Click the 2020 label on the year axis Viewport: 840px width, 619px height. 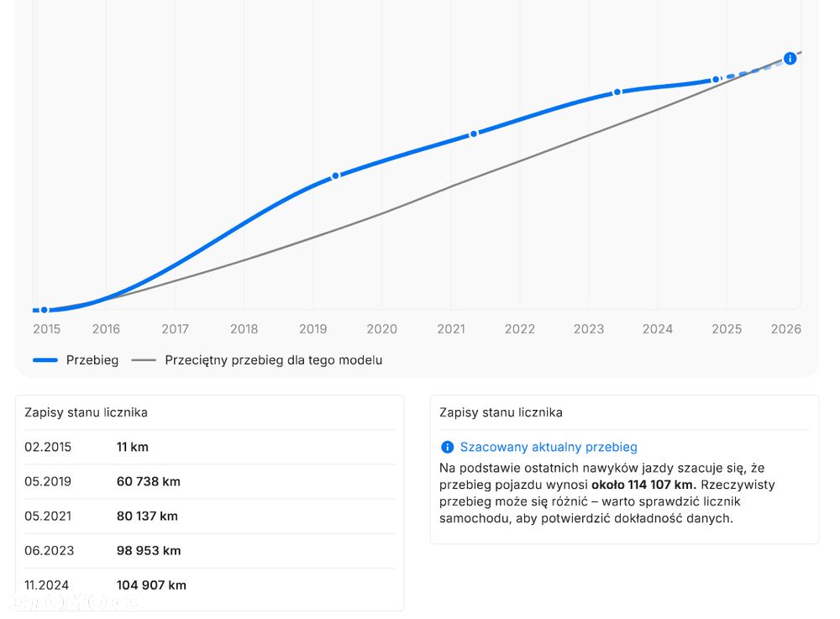(382, 329)
